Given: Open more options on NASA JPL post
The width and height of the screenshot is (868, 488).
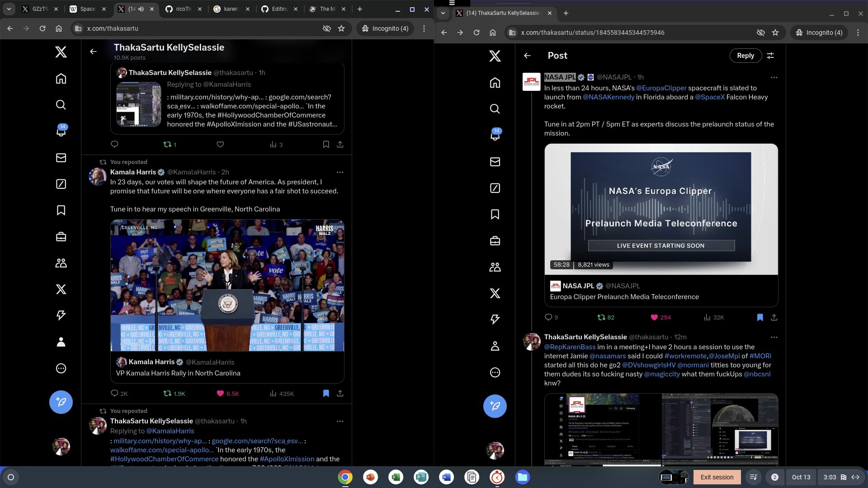Looking at the screenshot, I should [774, 77].
